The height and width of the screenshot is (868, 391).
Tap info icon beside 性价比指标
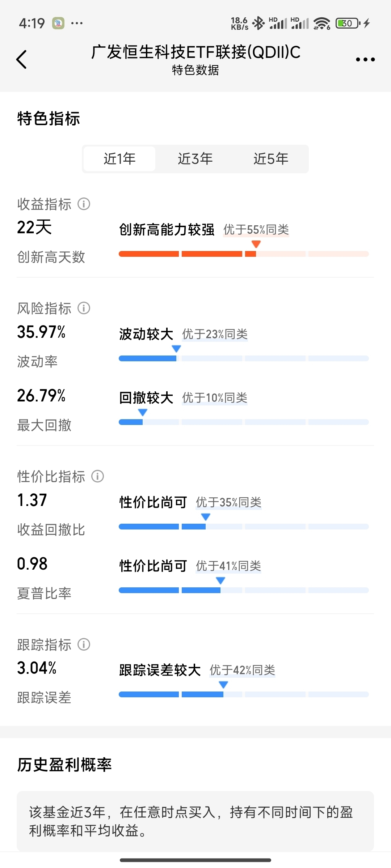[x=97, y=476]
